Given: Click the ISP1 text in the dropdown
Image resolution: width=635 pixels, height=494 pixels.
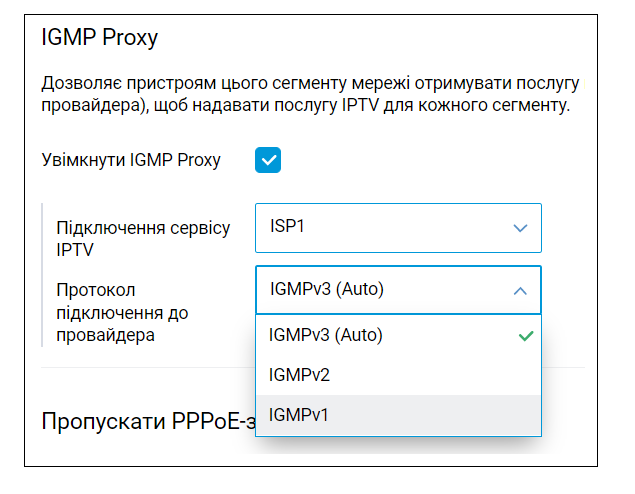Looking at the screenshot, I should tap(287, 226).
